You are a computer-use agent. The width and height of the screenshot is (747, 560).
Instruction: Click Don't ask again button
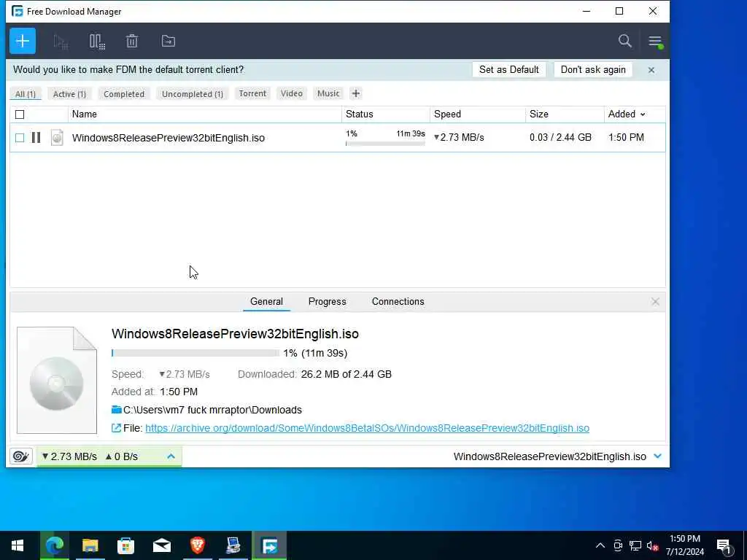(x=592, y=69)
